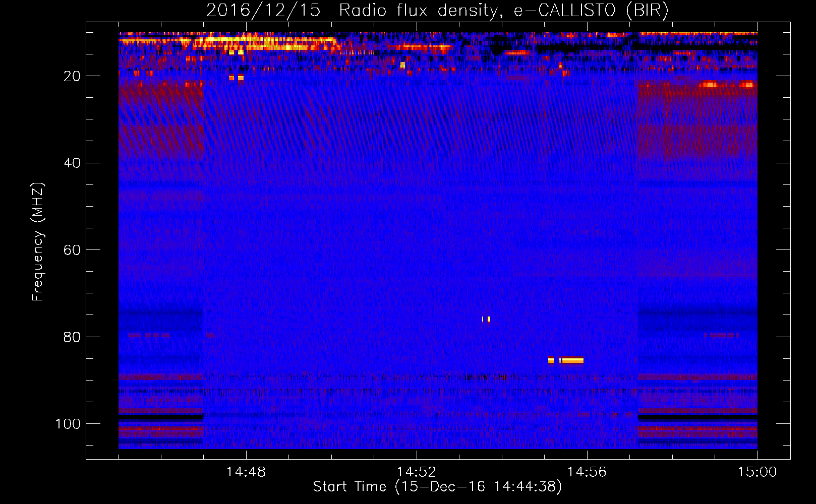Click the date '2016/12/15' in the title
Screen dimensions: 816x504
(x=263, y=11)
